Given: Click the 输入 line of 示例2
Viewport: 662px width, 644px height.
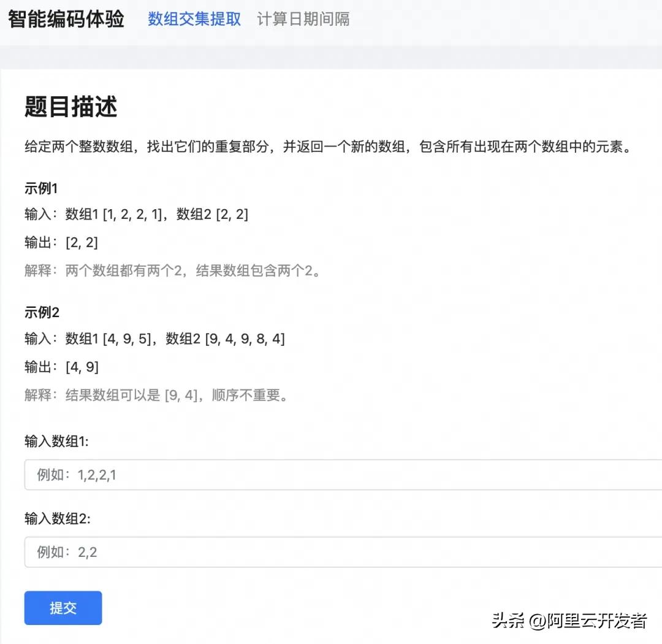Looking at the screenshot, I should (x=153, y=339).
